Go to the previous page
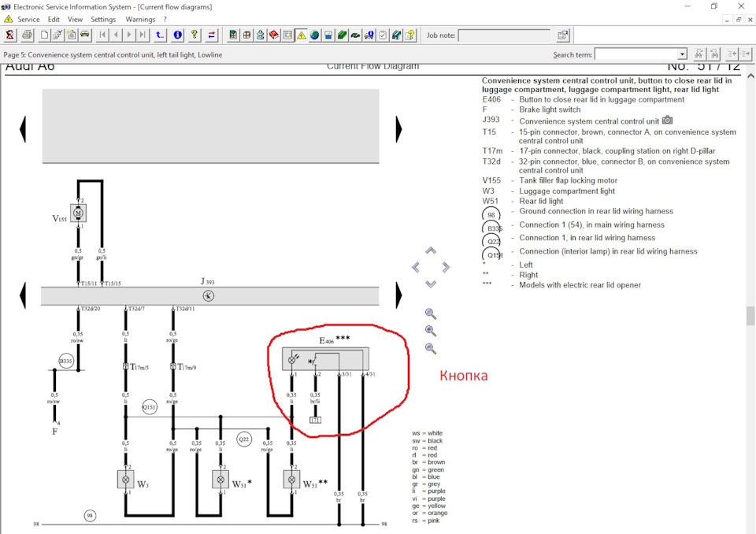Image resolution: width=756 pixels, height=534 pixels. (116, 35)
